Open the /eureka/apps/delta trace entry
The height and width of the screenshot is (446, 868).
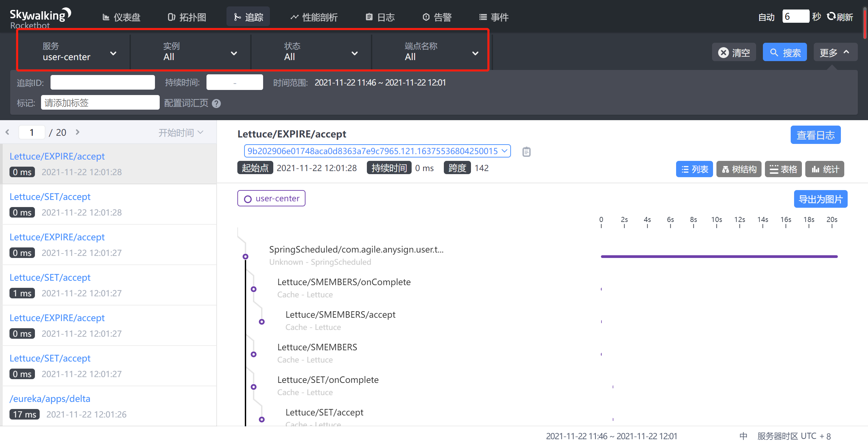[x=50, y=398]
